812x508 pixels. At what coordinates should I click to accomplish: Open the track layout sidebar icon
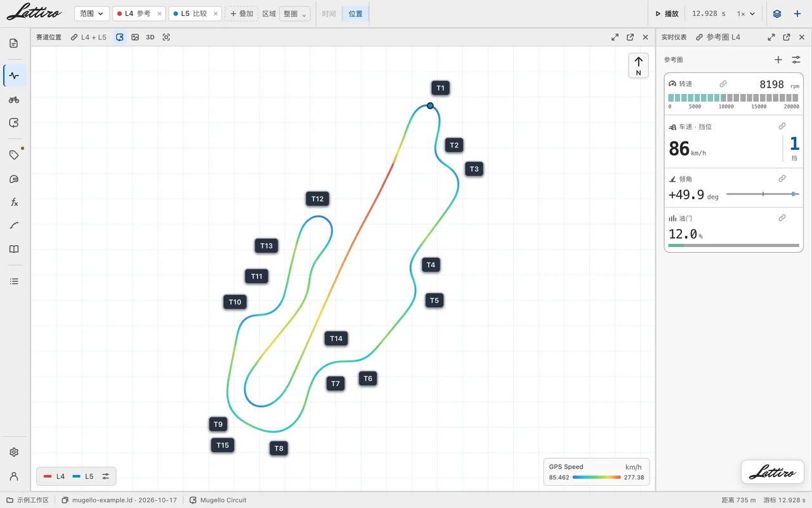pyautogui.click(x=14, y=123)
